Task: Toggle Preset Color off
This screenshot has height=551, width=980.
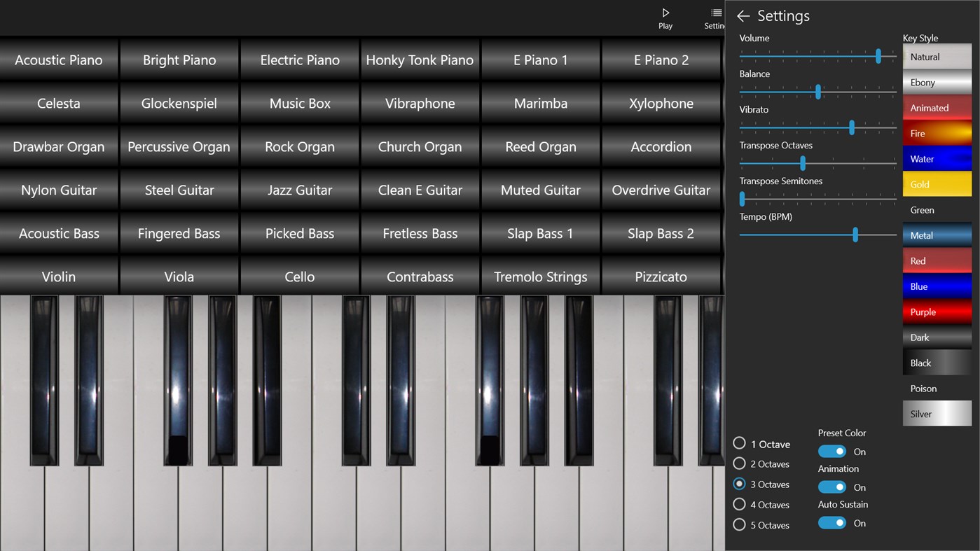Action: 831,451
